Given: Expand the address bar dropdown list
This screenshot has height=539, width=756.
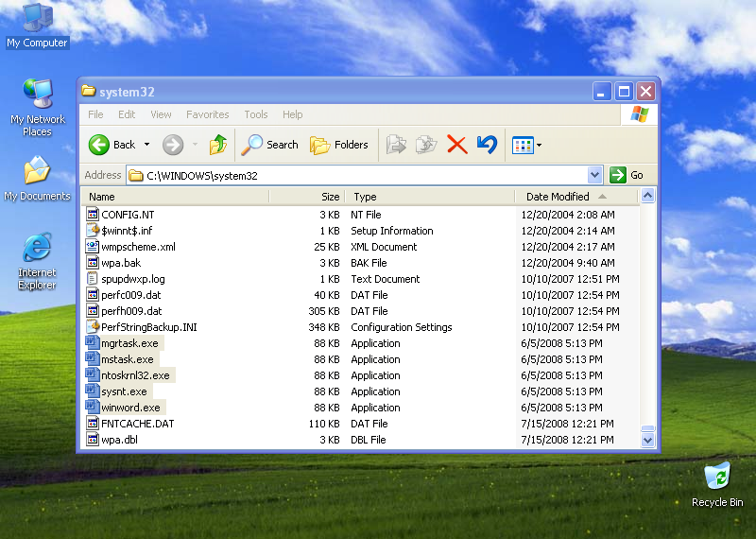Looking at the screenshot, I should point(594,175).
